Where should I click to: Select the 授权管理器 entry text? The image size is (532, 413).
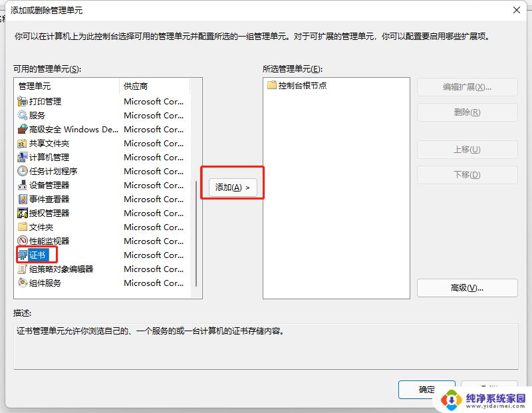49,213
